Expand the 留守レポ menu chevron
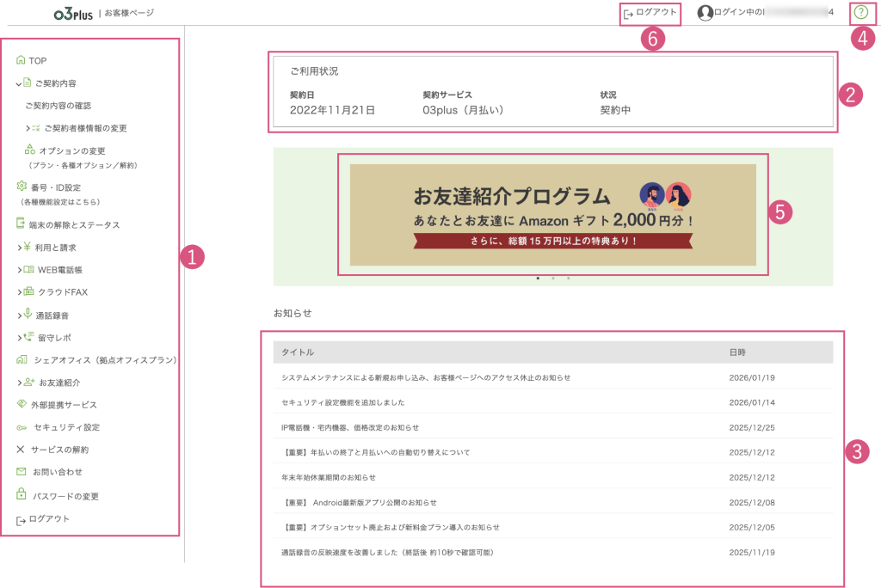Viewport: 881px width, 588px height. point(18,337)
